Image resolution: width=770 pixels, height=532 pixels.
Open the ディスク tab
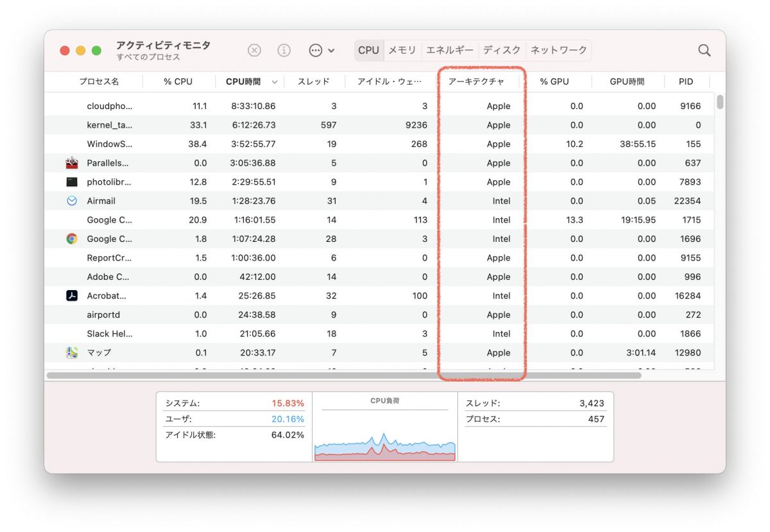[x=502, y=50]
